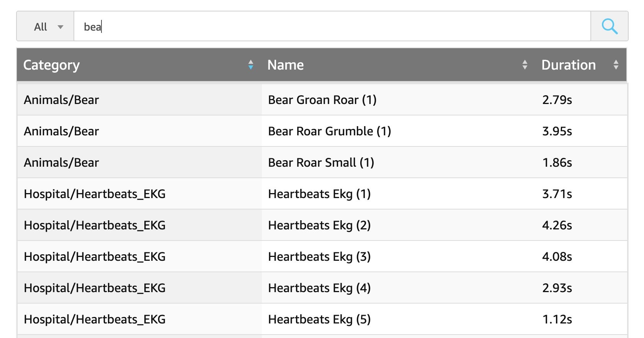Click the Category column header

[x=52, y=65]
